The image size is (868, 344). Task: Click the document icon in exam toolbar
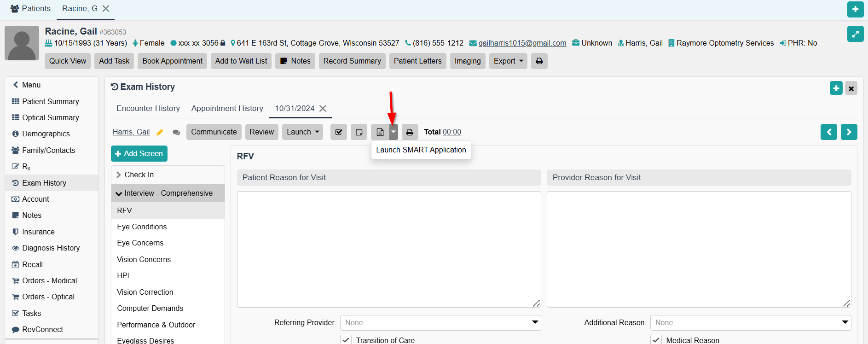(x=380, y=132)
